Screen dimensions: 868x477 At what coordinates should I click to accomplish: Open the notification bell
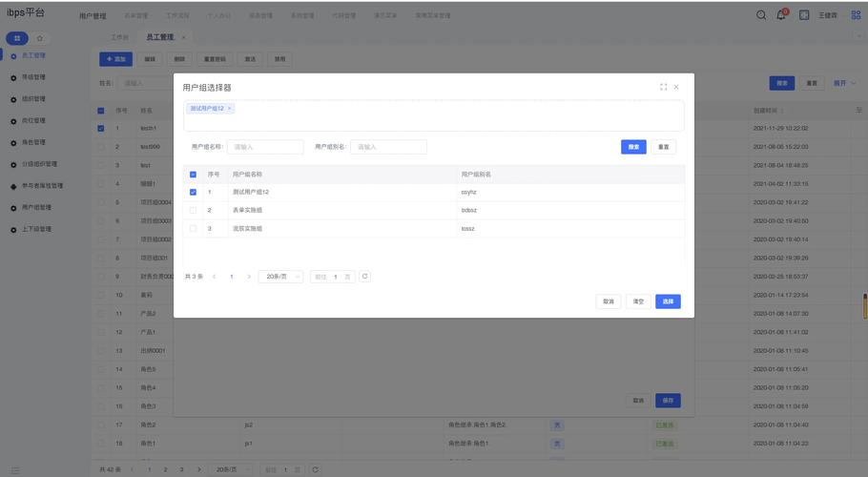[781, 15]
